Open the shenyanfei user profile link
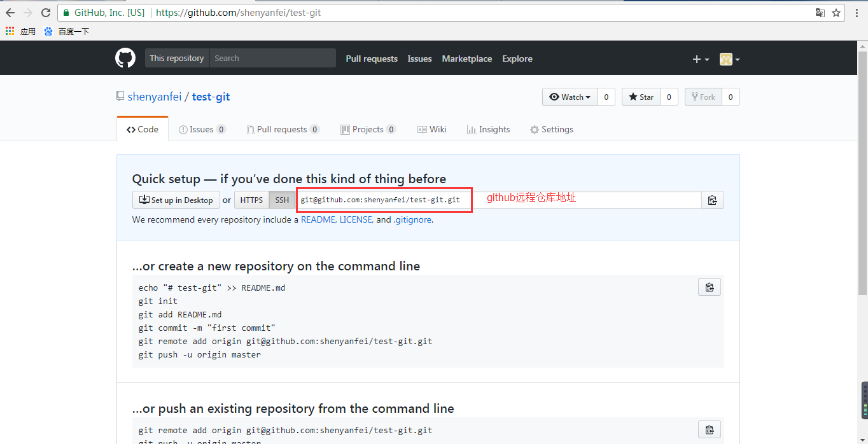Image resolution: width=868 pixels, height=444 pixels. (x=155, y=97)
